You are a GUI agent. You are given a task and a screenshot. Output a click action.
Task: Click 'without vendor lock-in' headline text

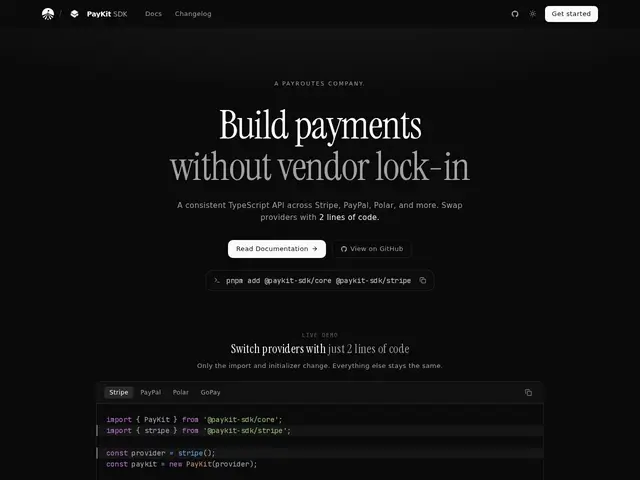(320, 167)
